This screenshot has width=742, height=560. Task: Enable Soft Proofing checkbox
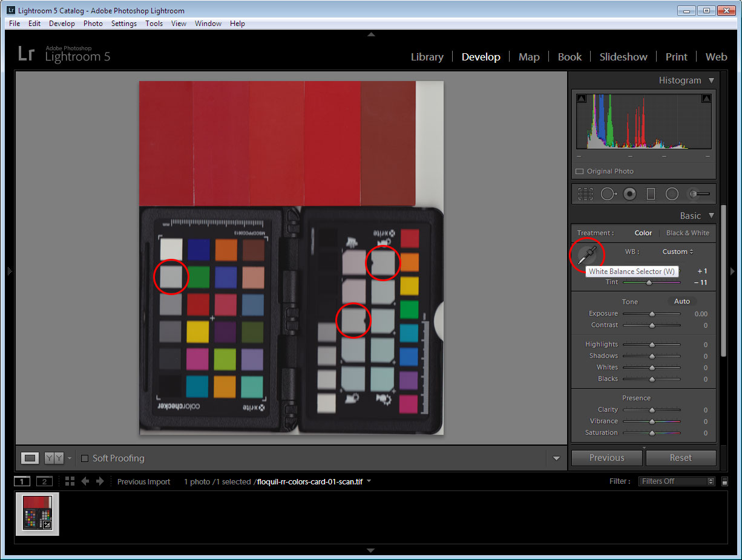85,458
